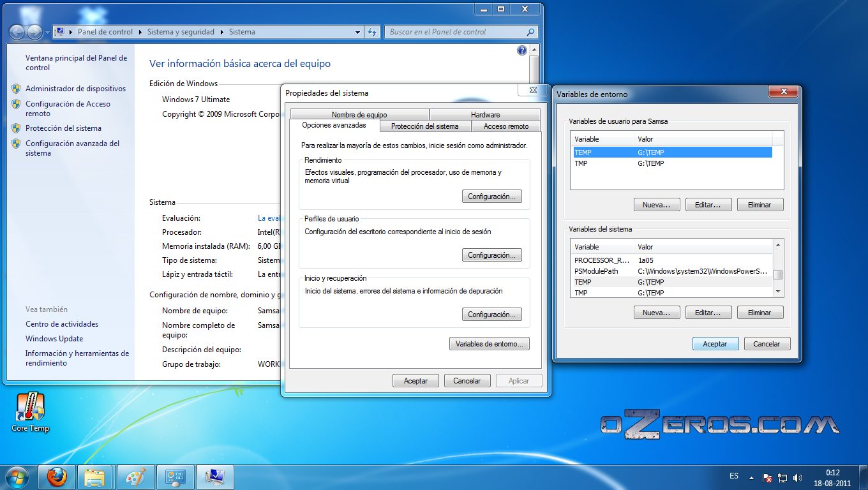Open Windows Explorer folder taskbar icon

tap(95, 477)
